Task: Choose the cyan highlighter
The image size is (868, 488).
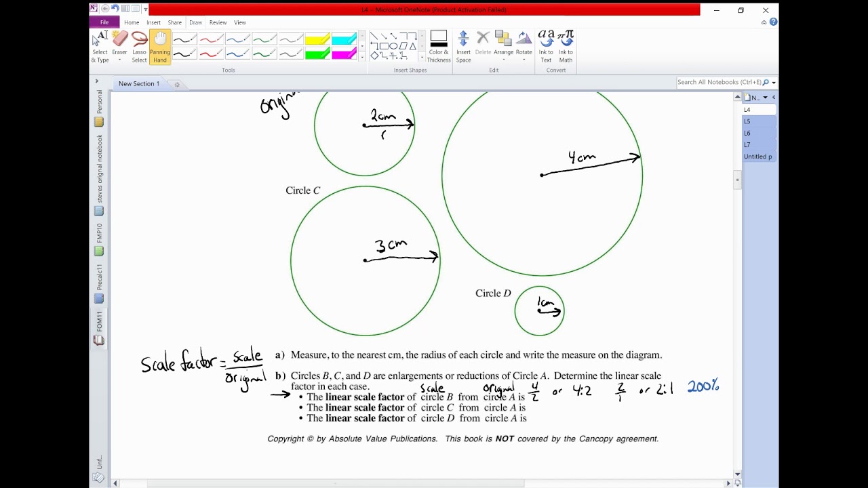Action: tap(344, 39)
